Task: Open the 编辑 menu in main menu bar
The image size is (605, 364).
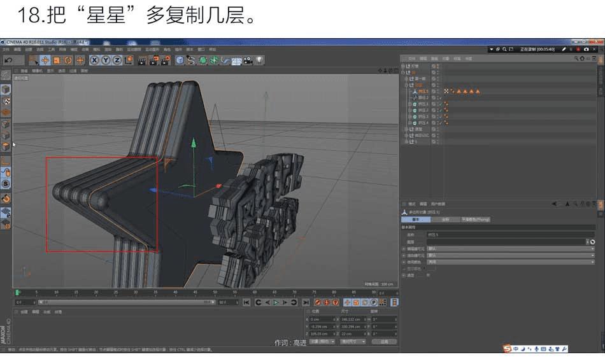Action: coord(17,50)
